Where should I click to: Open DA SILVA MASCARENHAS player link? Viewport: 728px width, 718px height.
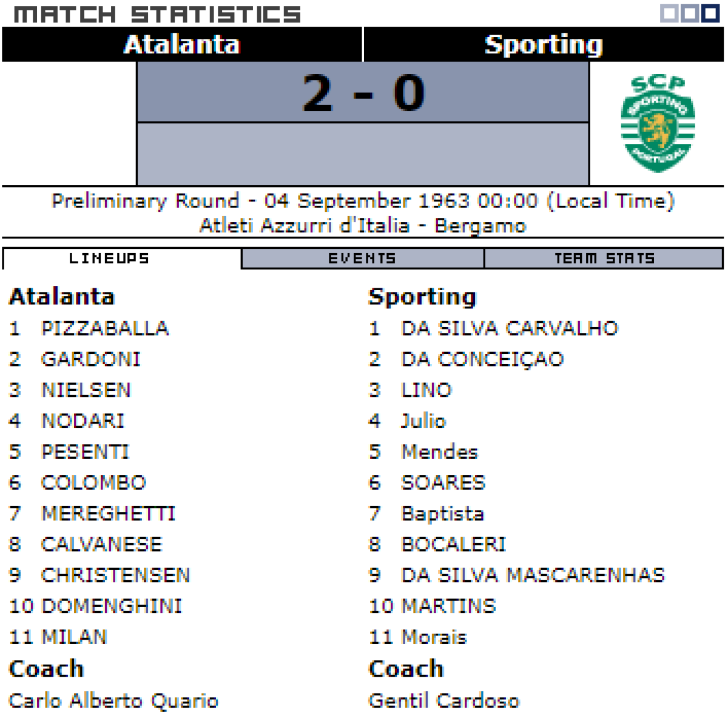pos(533,575)
